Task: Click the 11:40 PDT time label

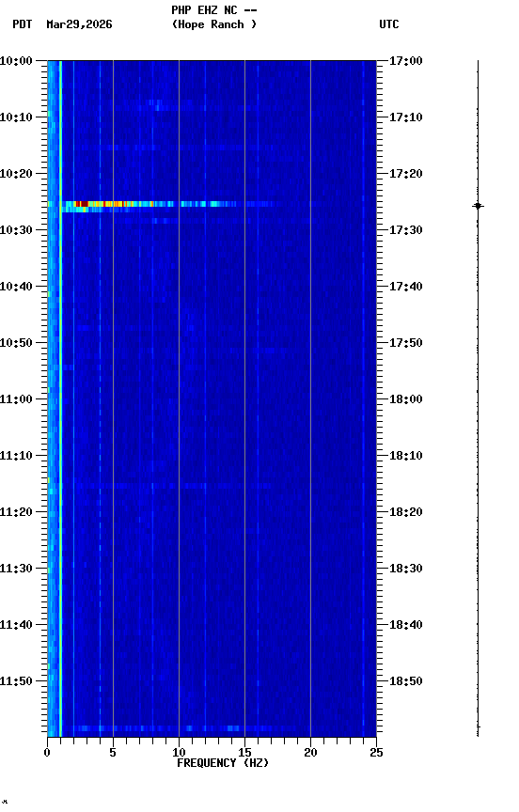Action: click(16, 626)
